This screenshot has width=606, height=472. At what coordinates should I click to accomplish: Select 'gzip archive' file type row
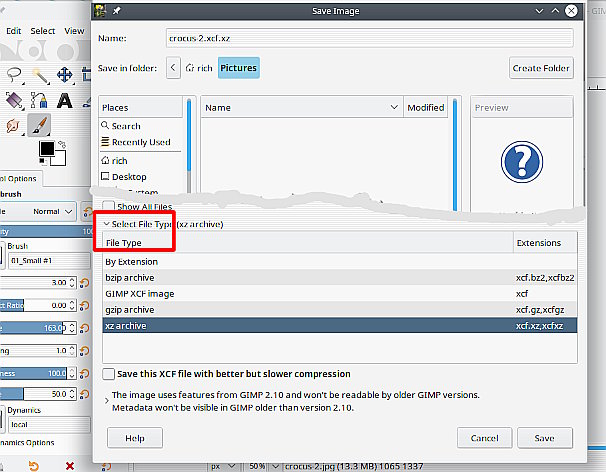tap(340, 310)
